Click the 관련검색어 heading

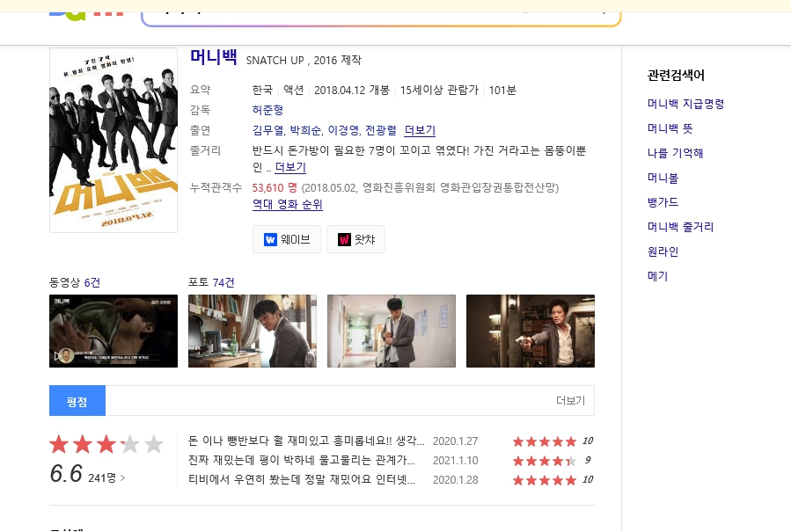(x=676, y=75)
